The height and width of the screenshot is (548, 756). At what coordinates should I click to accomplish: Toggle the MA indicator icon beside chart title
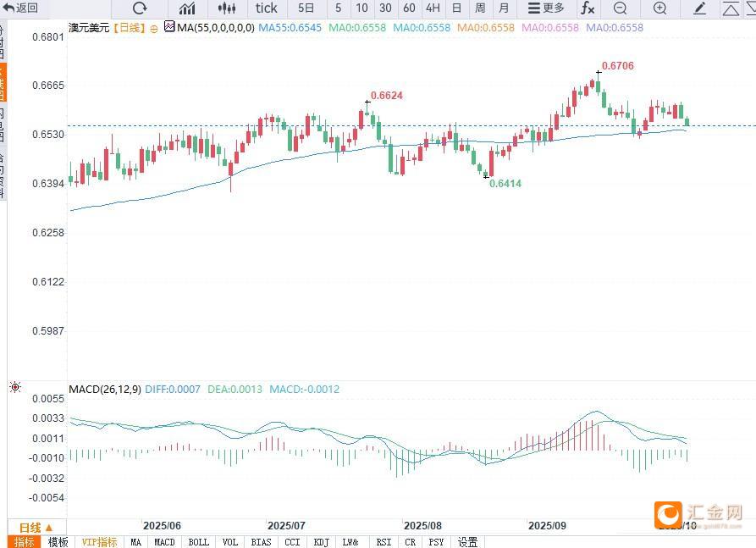[169, 27]
